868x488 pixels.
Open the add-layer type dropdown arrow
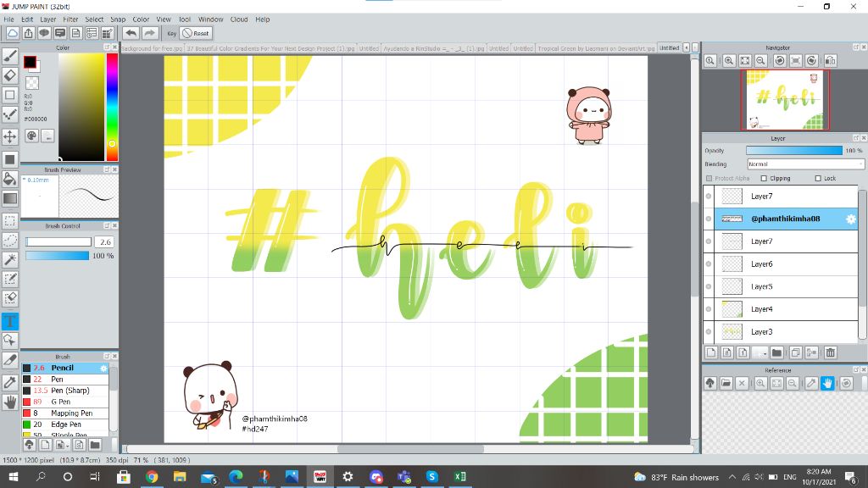click(765, 353)
